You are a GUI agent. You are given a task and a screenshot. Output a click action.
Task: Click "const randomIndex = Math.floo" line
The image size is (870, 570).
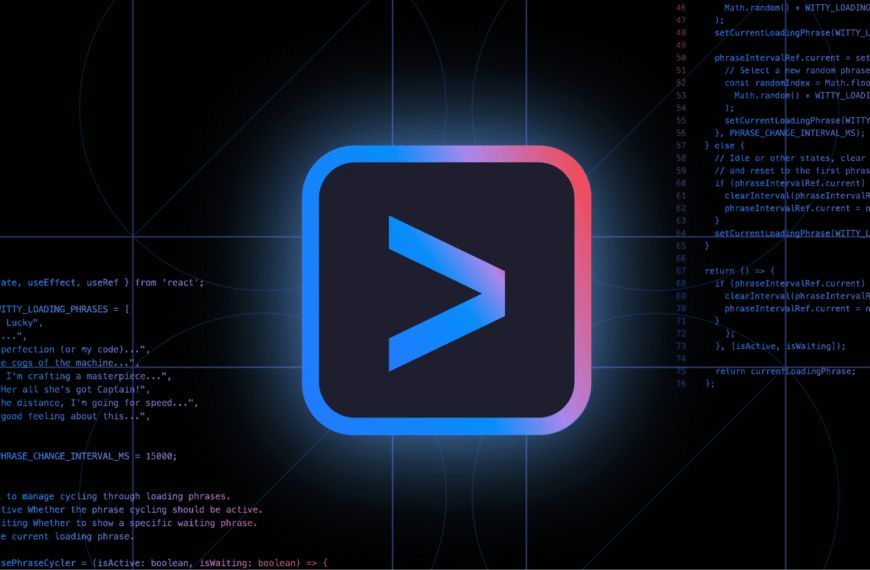(x=797, y=83)
